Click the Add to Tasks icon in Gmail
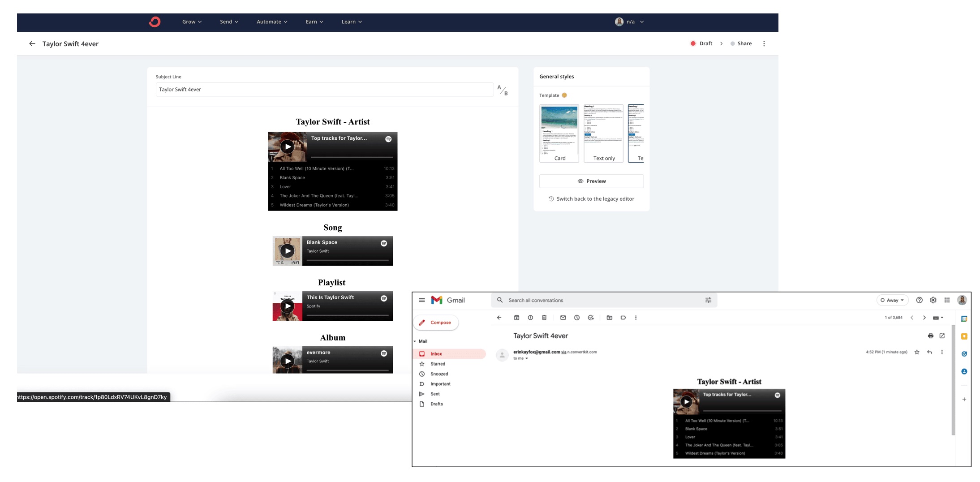The width and height of the screenshot is (980, 482). point(591,318)
